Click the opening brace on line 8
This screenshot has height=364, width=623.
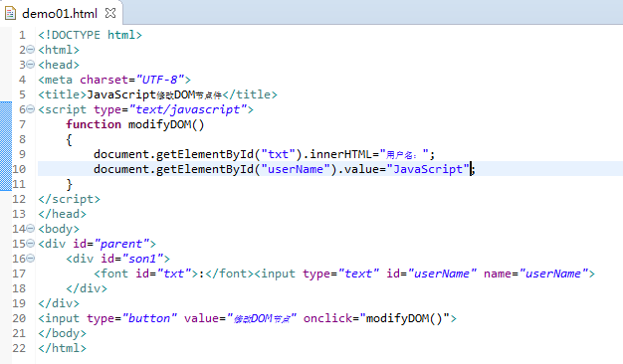(69, 139)
